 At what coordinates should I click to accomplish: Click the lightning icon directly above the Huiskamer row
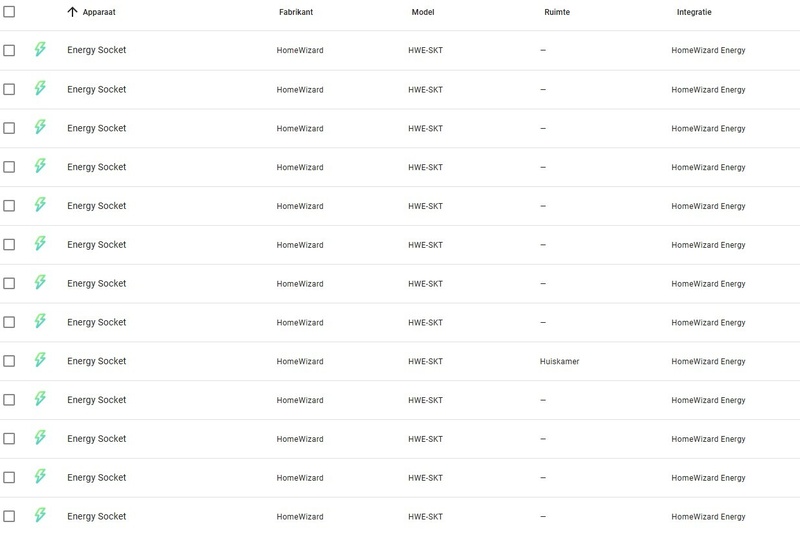[40, 321]
